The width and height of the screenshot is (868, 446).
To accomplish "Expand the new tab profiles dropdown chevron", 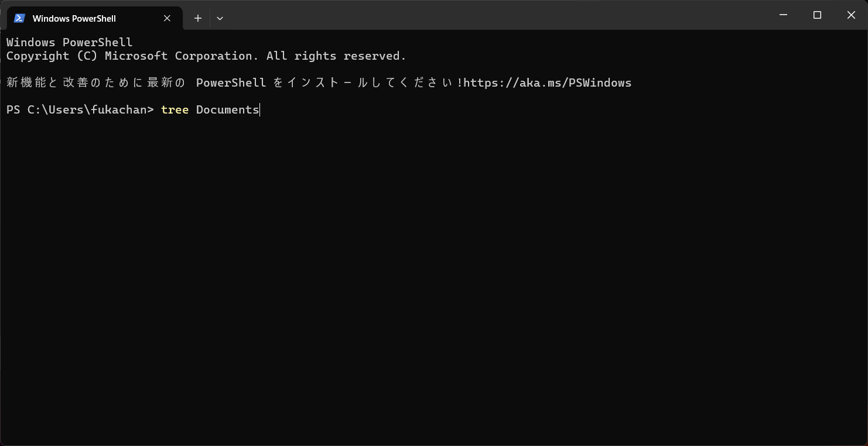I will point(220,18).
